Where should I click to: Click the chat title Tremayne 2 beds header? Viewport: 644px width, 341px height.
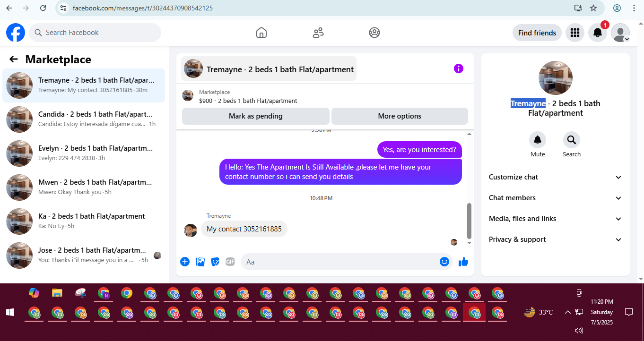coord(269,69)
